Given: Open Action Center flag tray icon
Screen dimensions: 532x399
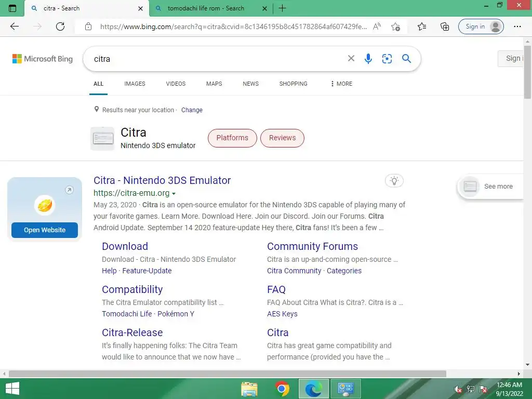Looking at the screenshot, I should [483, 389].
